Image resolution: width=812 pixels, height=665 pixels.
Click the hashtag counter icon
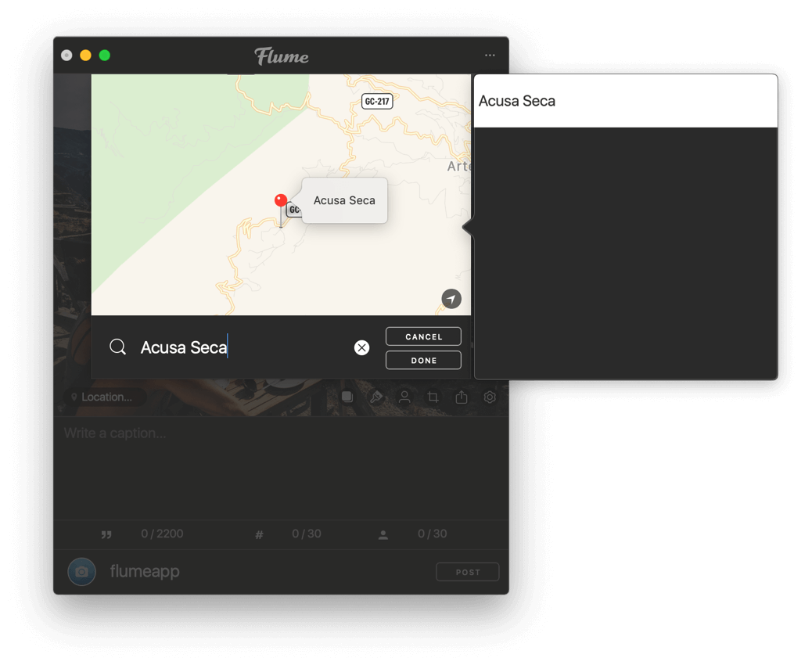pos(259,534)
